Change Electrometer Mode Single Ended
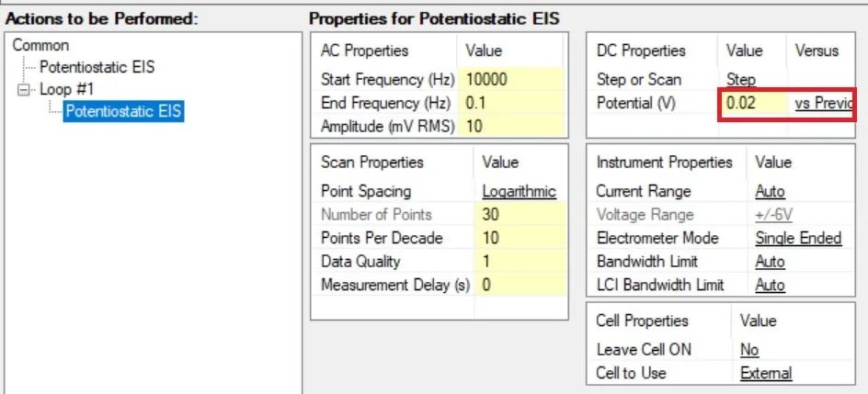Viewport: 868px width, 394px height. tap(797, 238)
